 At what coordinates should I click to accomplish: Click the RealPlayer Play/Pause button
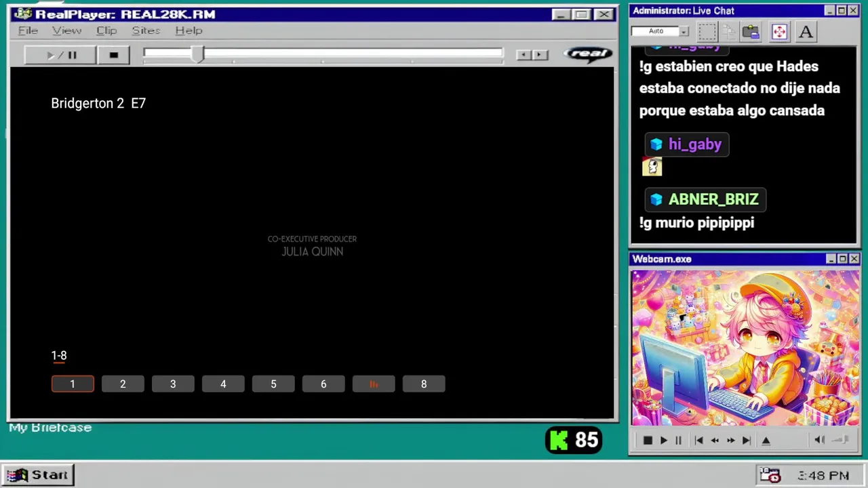[60, 55]
